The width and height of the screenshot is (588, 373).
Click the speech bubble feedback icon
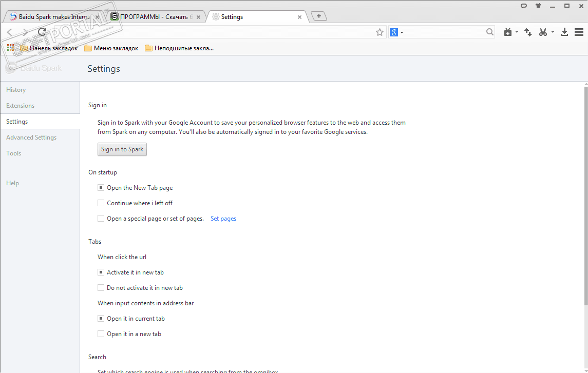pyautogui.click(x=524, y=6)
